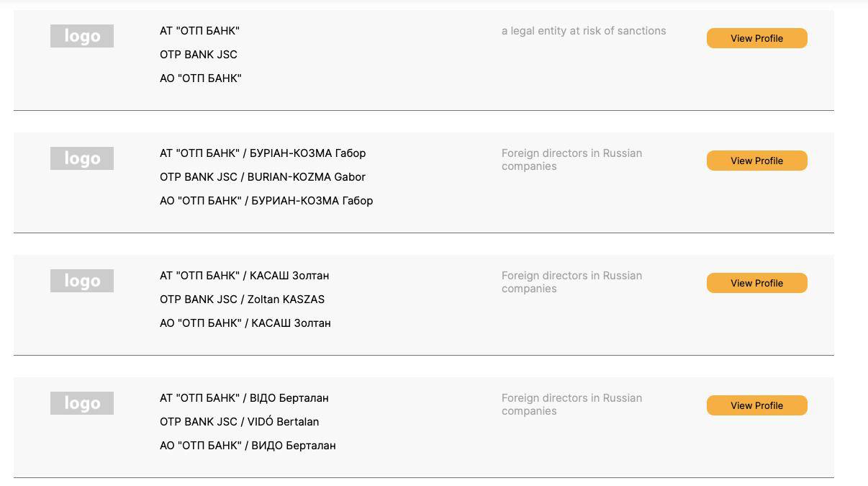View profile of BURIAN-KOZMA Gabor
The height and width of the screenshot is (486, 868).
756,161
